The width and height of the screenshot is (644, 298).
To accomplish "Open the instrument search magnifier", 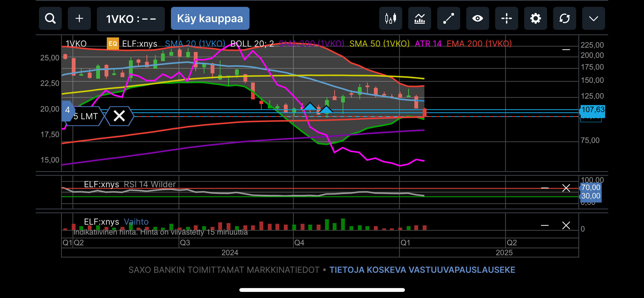I will pos(50,18).
